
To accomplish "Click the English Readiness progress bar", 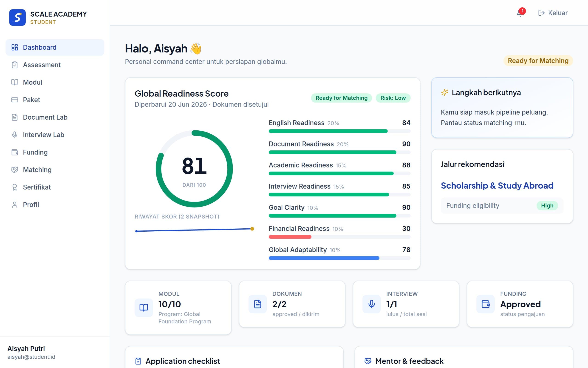I will [339, 131].
